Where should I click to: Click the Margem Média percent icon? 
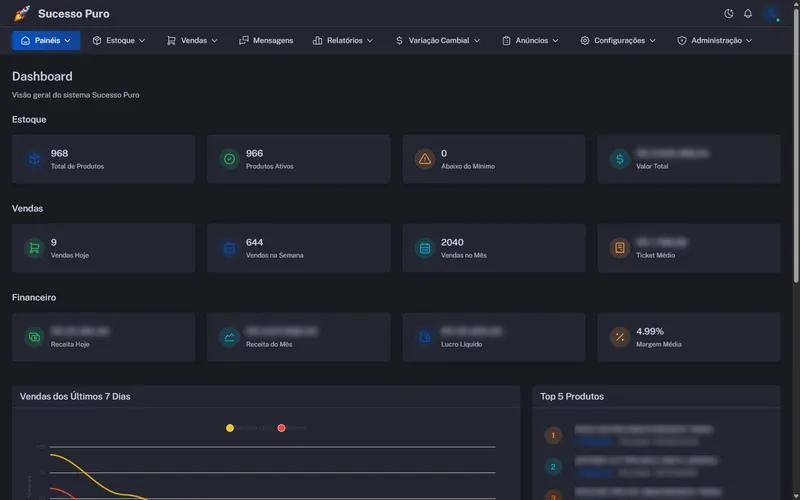[x=620, y=337]
